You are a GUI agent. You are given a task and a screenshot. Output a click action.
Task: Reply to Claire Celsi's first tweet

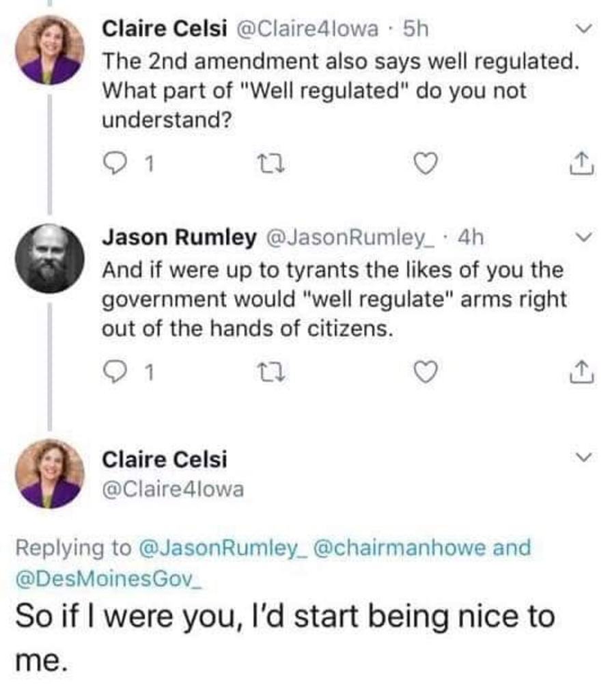point(114,163)
